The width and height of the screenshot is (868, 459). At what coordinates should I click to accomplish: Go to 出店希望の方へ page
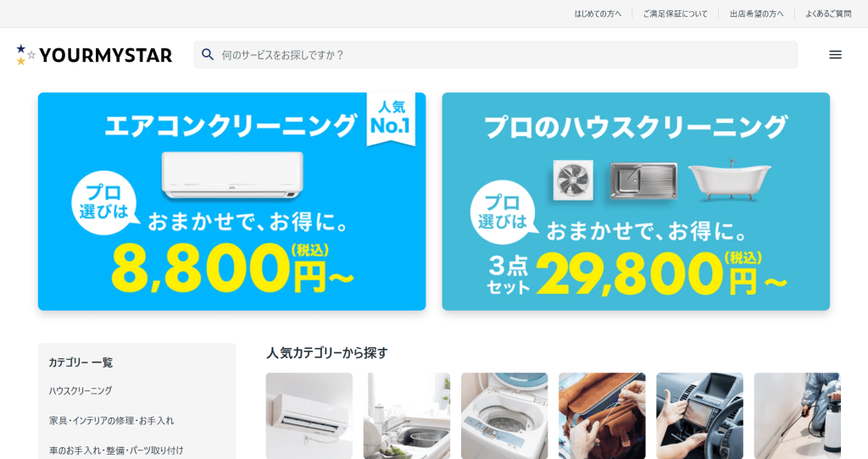[x=757, y=14]
